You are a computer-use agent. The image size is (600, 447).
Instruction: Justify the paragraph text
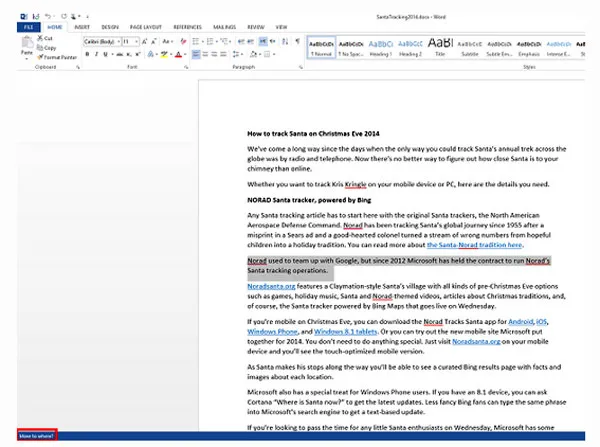[x=223, y=54]
